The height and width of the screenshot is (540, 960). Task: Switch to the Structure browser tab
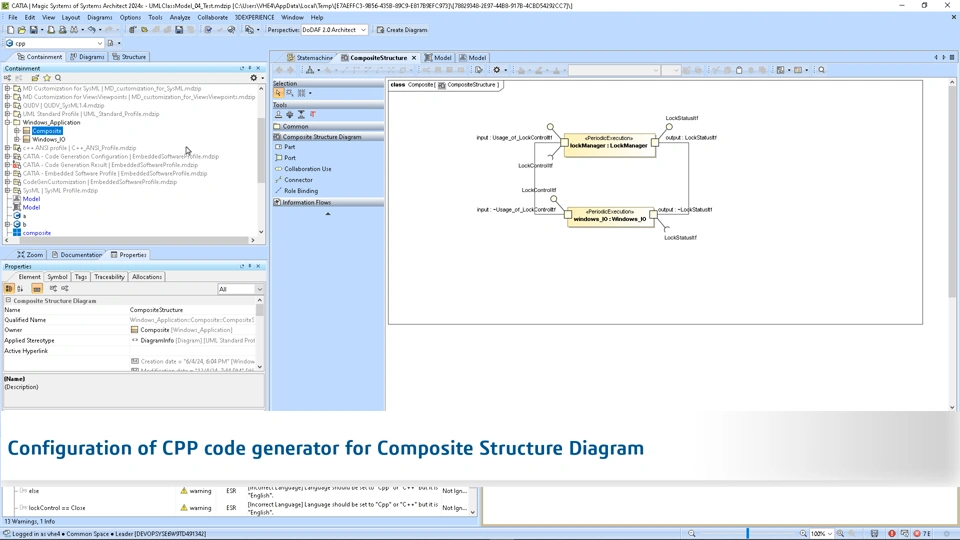[x=129, y=56]
